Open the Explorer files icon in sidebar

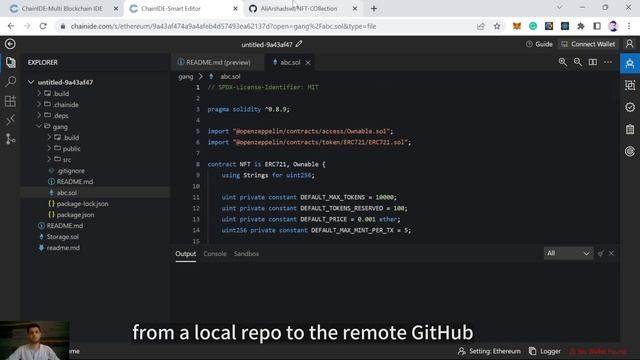click(11, 62)
